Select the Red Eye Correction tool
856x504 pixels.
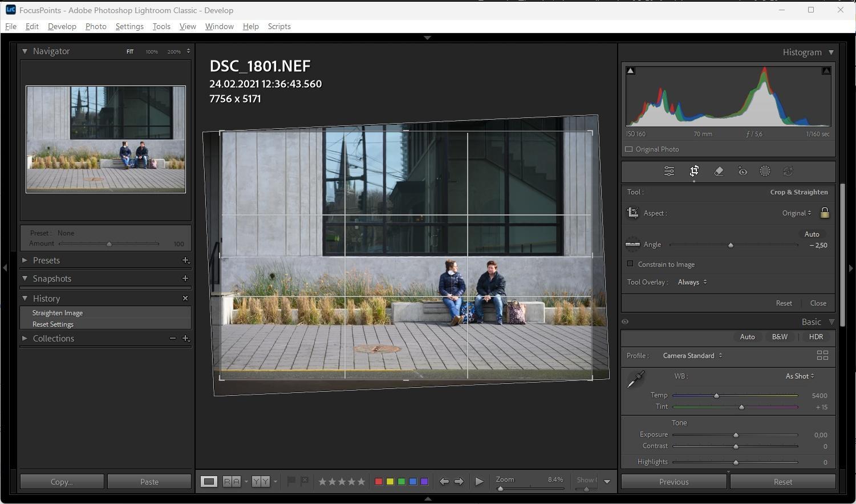743,171
